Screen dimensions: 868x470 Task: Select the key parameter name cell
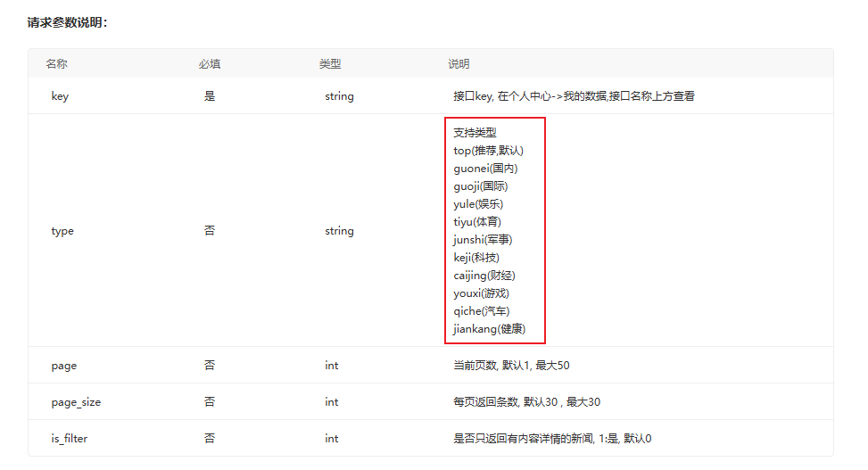pyautogui.click(x=60, y=96)
